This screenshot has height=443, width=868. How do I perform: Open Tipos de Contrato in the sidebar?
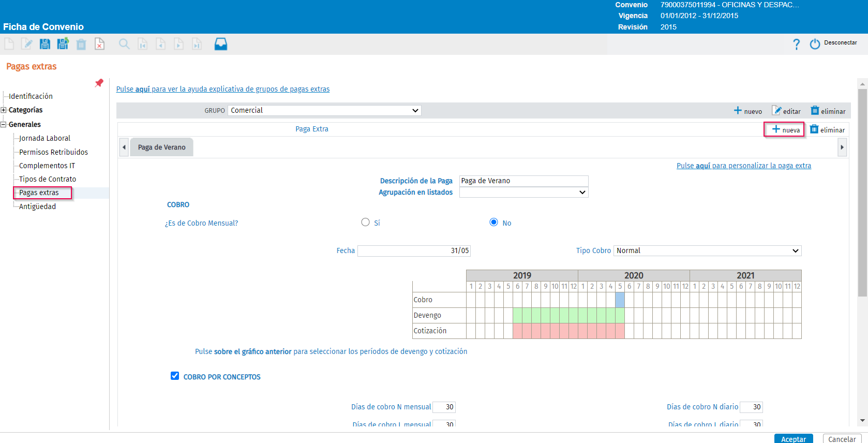[x=48, y=179]
